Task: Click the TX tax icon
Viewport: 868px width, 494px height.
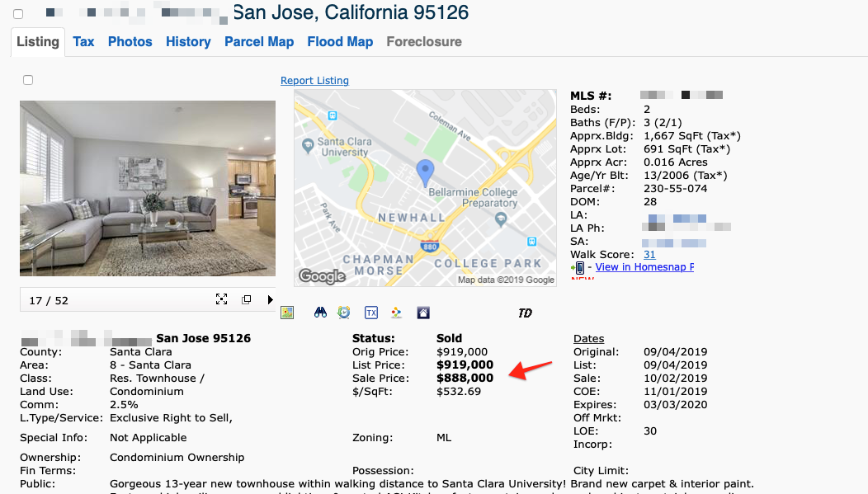Action: tap(371, 313)
